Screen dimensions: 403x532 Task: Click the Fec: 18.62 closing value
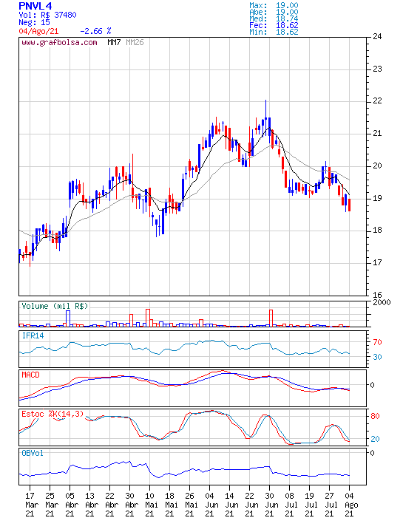274,25
